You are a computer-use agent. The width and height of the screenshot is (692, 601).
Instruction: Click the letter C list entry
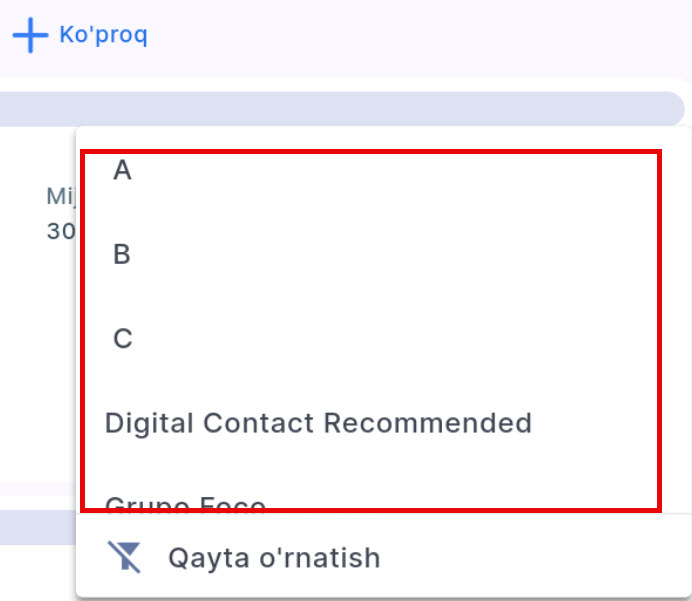(x=122, y=339)
